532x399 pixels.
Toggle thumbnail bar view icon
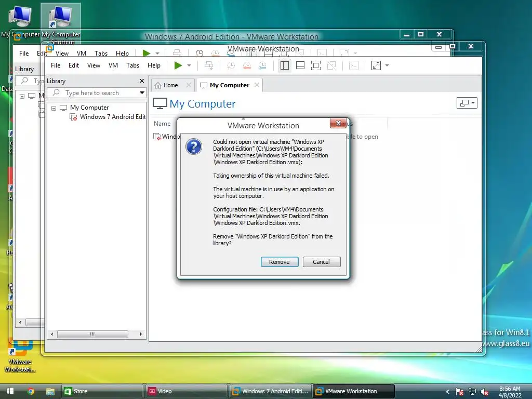pos(300,65)
